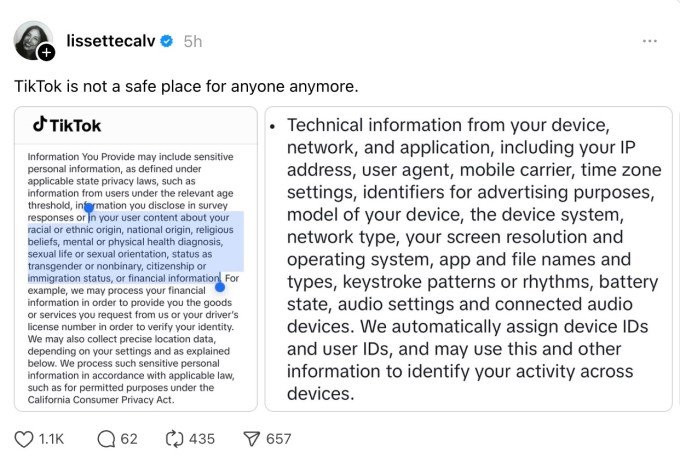680x459 pixels.
Task: Open lissettecalv's profile picture
Action: 32,40
